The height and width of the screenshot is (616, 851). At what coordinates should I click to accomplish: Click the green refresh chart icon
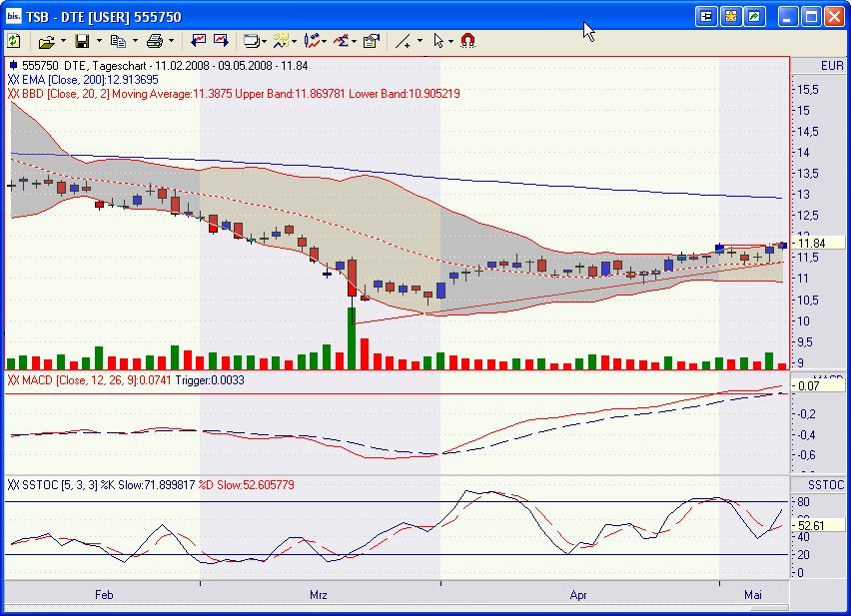(x=14, y=41)
